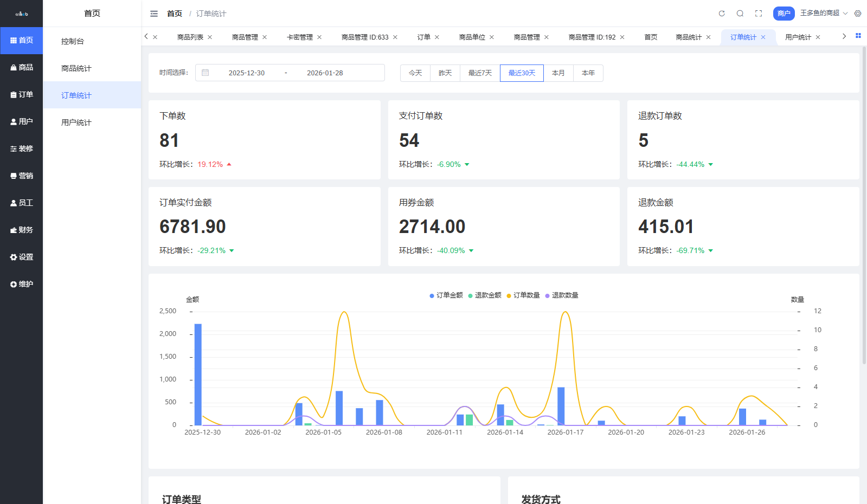Screen dimensions: 867x504
Task: Close the 商品列表 tab
Action: tap(210, 37)
